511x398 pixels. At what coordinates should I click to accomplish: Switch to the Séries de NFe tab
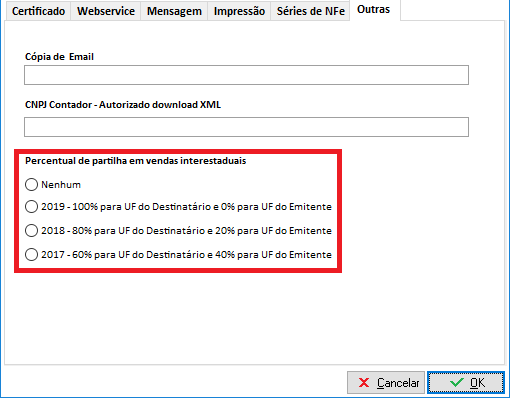coord(310,11)
